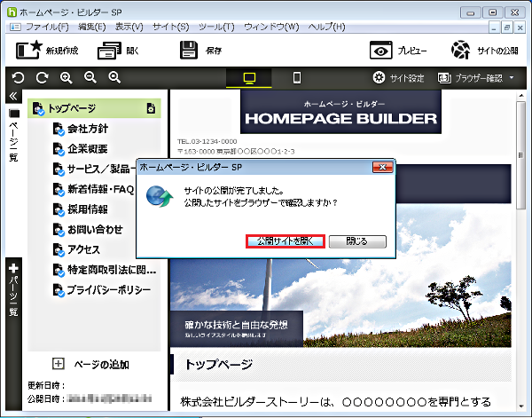Open the 表示(V) menu
The image size is (532, 418).
click(x=129, y=27)
